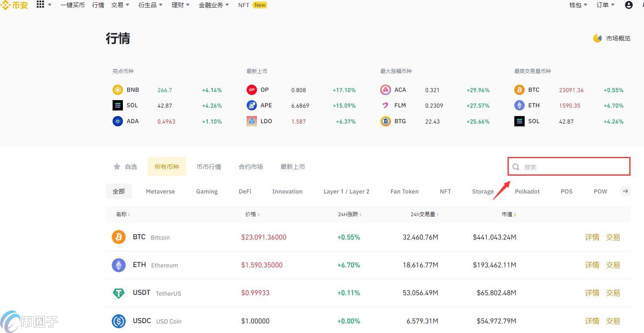Image resolution: width=644 pixels, height=333 pixels.
Task: Open the apps grid menu icon
Action: point(40,4)
